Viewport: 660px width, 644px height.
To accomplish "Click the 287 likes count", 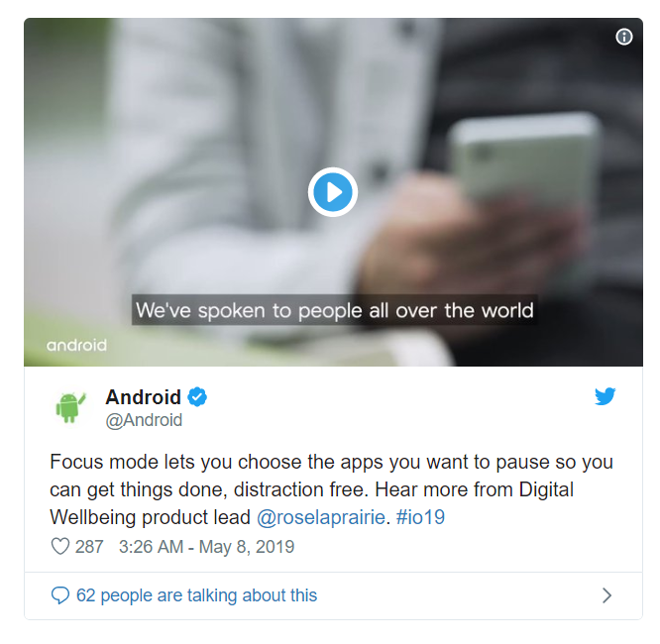I will click(x=89, y=547).
